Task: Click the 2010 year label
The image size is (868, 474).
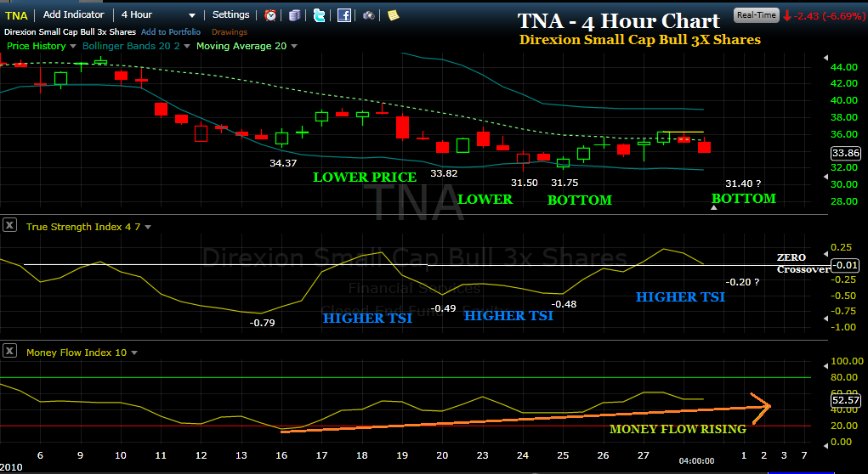Action: [12, 467]
